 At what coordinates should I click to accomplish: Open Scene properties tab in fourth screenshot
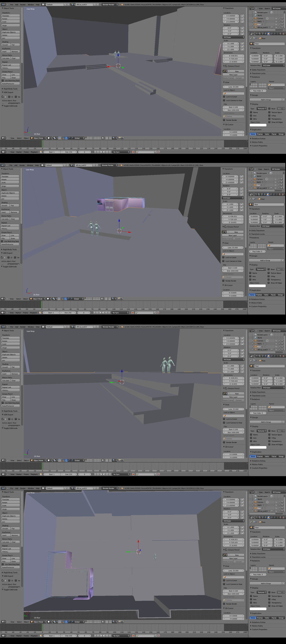pyautogui.click(x=263, y=518)
